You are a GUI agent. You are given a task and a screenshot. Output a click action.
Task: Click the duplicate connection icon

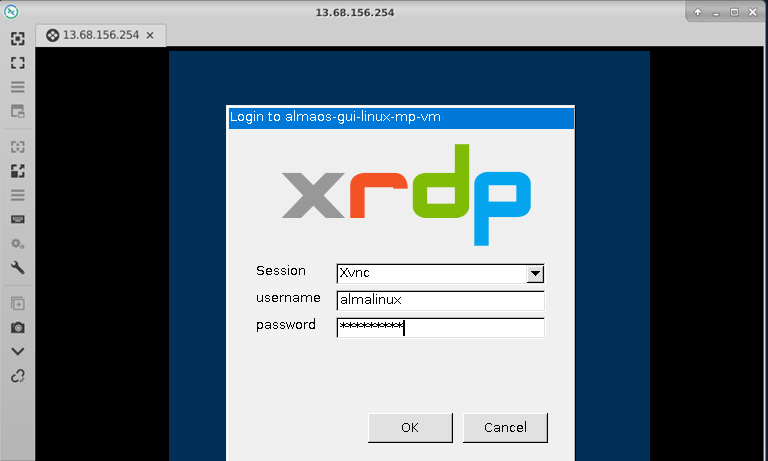coord(18,304)
